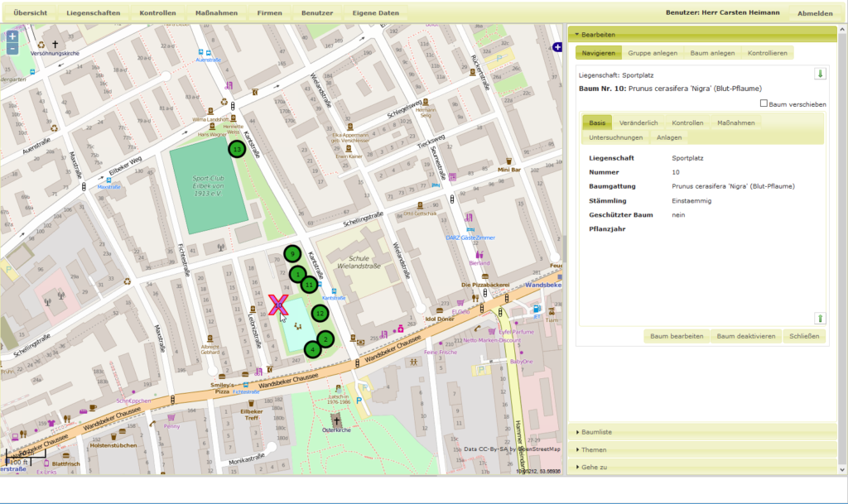Click Abmelden to log out
The image size is (848, 504).
point(815,13)
